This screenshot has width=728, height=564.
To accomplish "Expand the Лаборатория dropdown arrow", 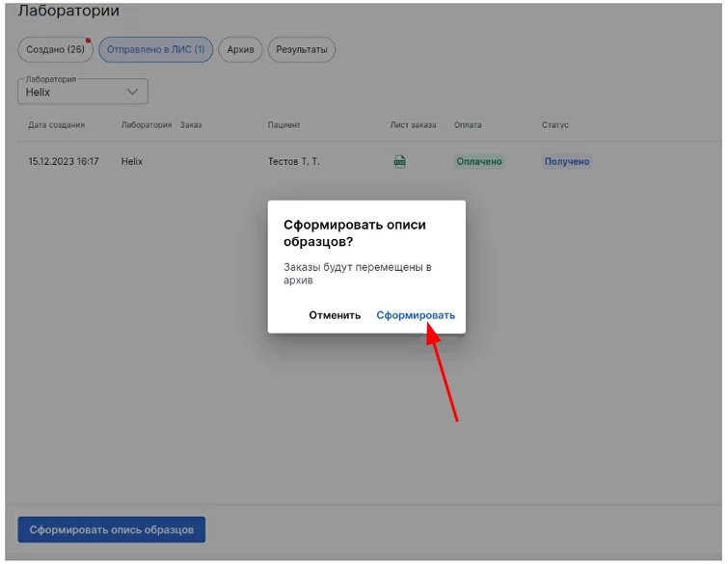I will (x=132, y=92).
